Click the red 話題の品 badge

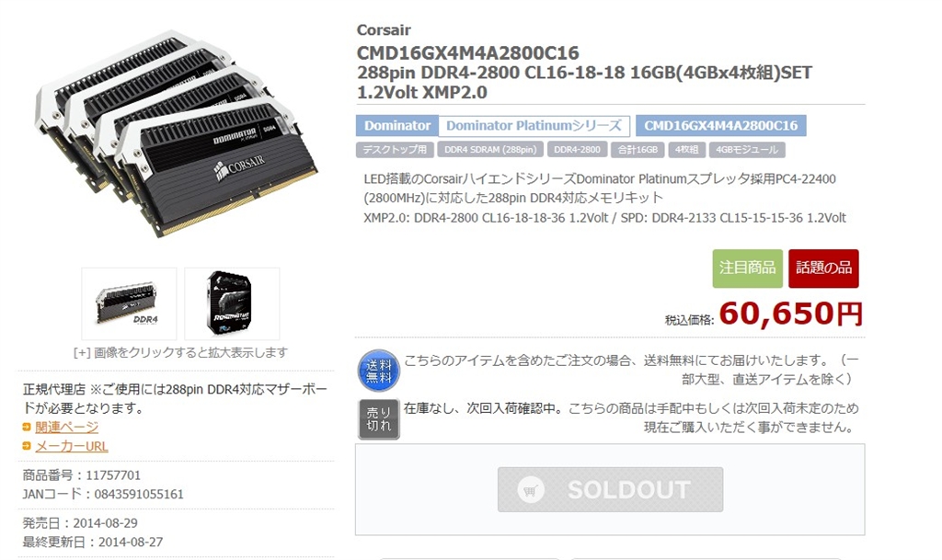[x=823, y=269]
